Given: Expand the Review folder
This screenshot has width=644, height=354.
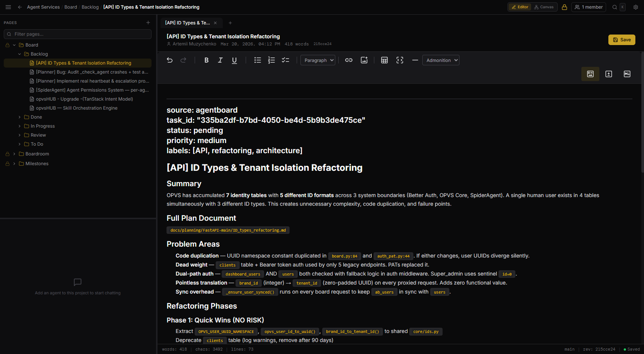Looking at the screenshot, I should pos(20,135).
